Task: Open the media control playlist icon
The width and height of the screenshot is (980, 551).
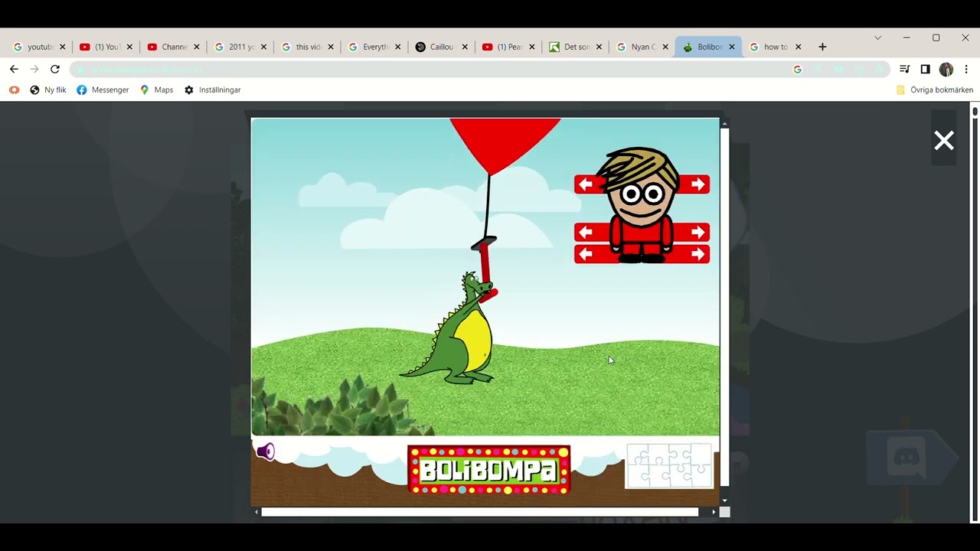Action: tap(905, 69)
